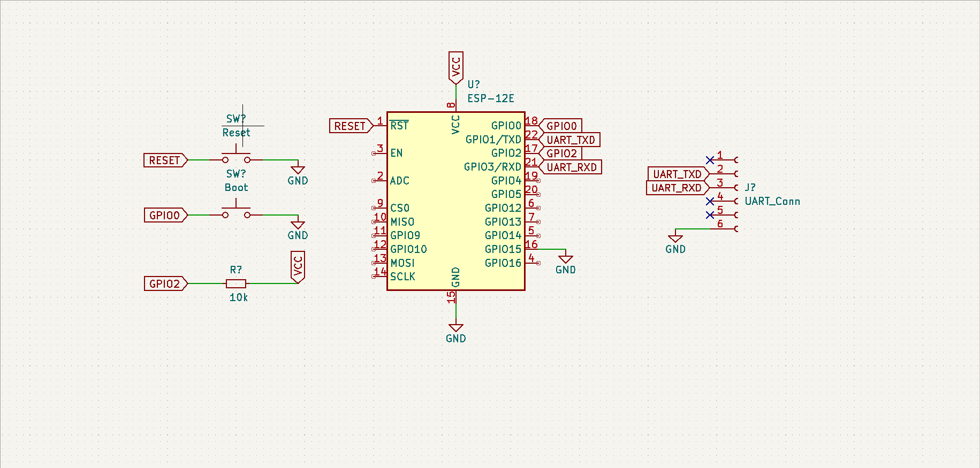Image resolution: width=980 pixels, height=468 pixels.
Task: Select the Reset push-button switch symbol
Action: coord(236,156)
